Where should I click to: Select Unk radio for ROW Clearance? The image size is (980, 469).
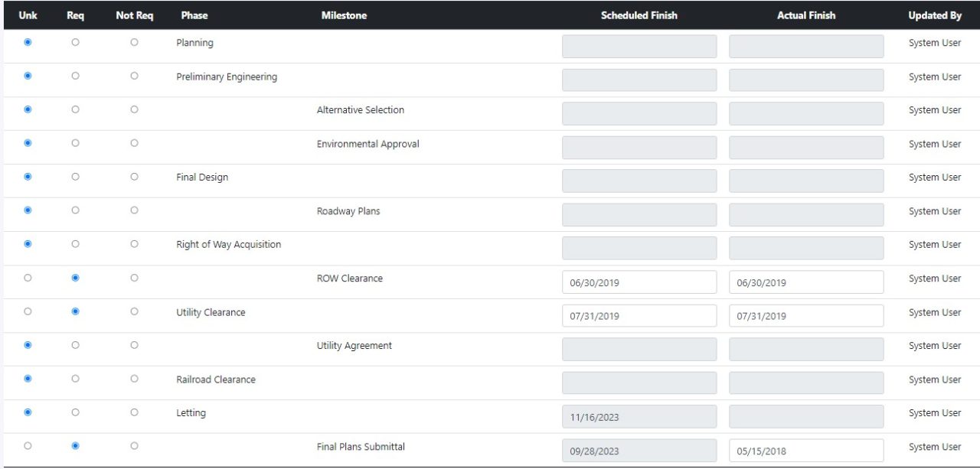[x=28, y=278]
